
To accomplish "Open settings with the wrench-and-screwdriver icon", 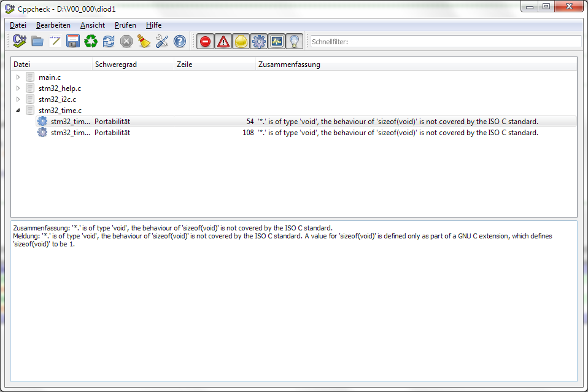I will tap(162, 41).
